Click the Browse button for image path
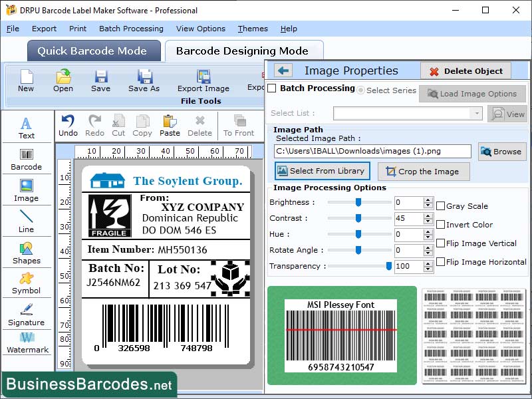 point(501,152)
